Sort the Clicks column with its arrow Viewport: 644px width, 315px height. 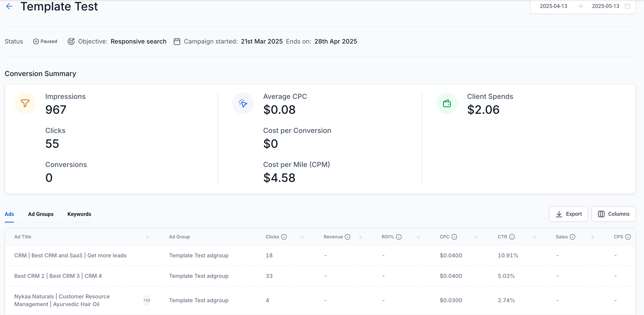(x=302, y=237)
